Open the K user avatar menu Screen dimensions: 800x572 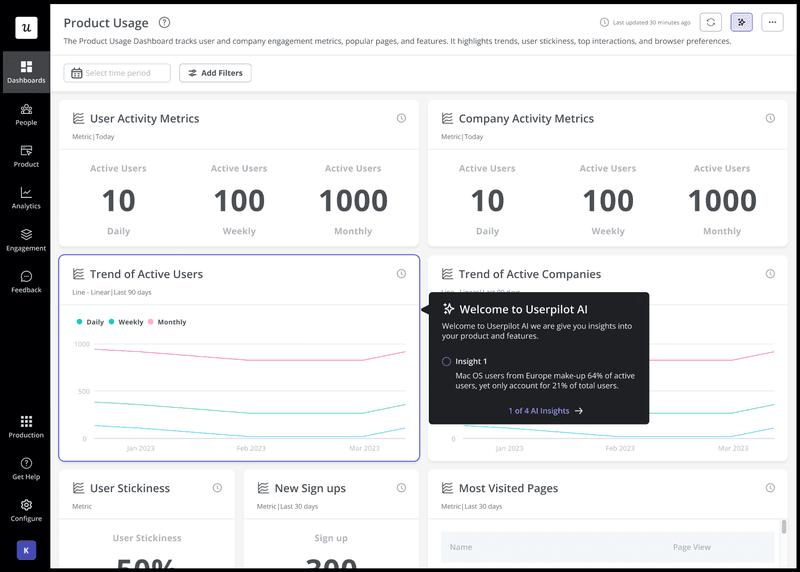pyautogui.click(x=26, y=550)
